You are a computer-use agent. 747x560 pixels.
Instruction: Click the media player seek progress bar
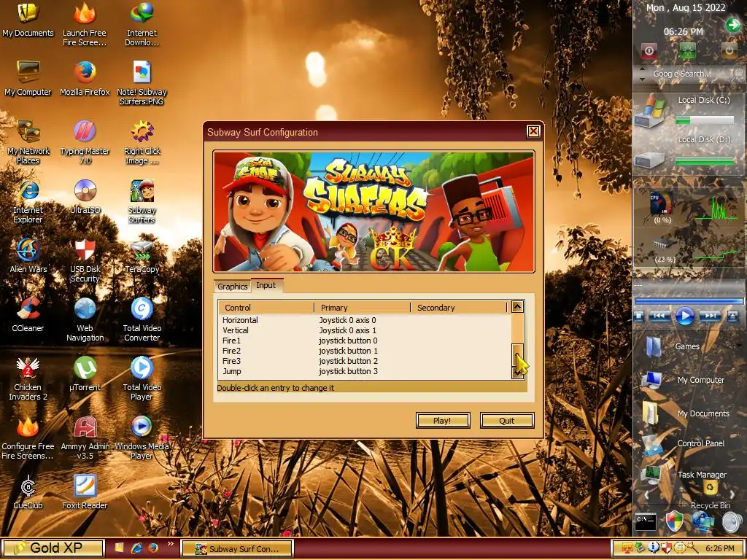[x=689, y=301]
